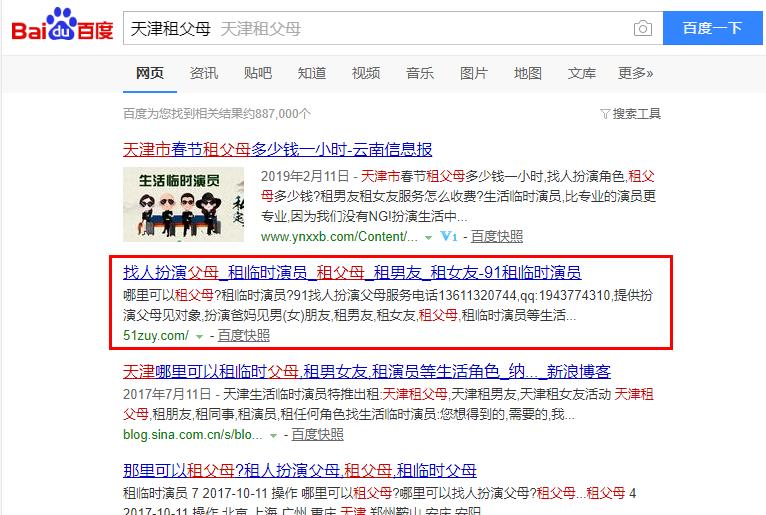Open camera image search icon

click(642, 28)
